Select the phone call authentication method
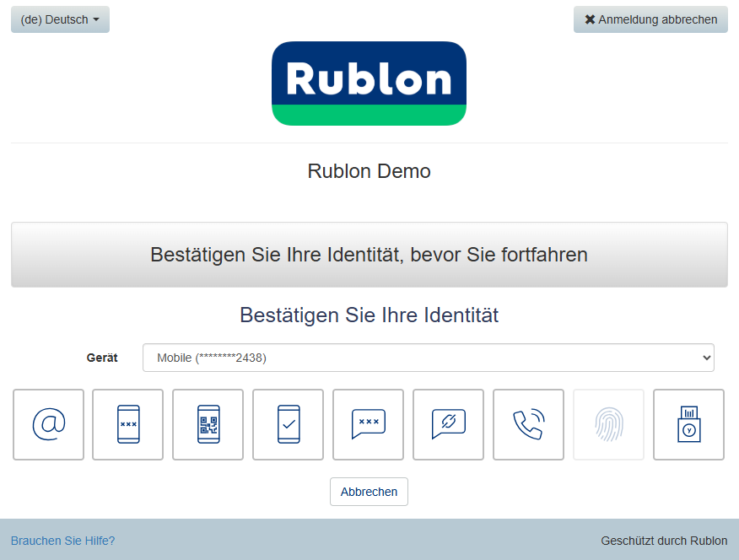 tap(528, 424)
